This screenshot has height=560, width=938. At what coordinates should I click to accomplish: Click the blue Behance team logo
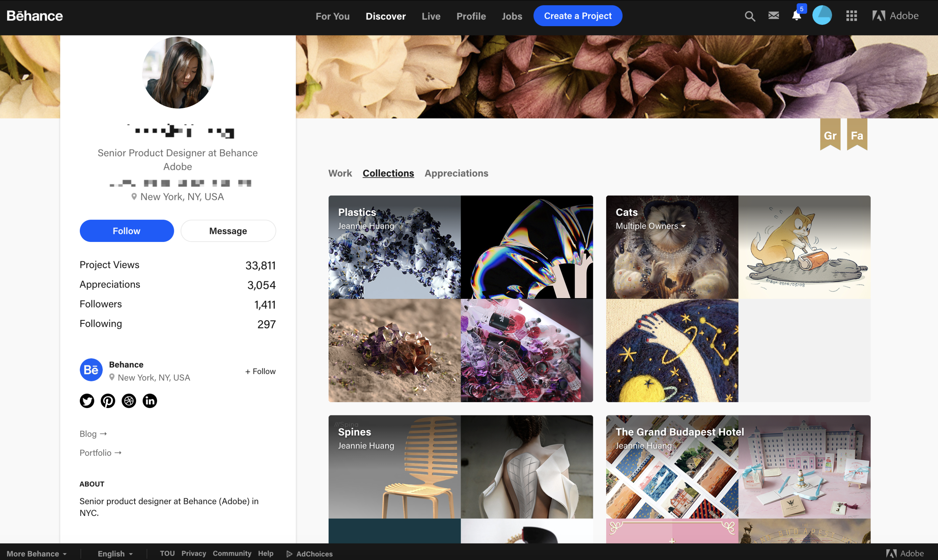(91, 370)
